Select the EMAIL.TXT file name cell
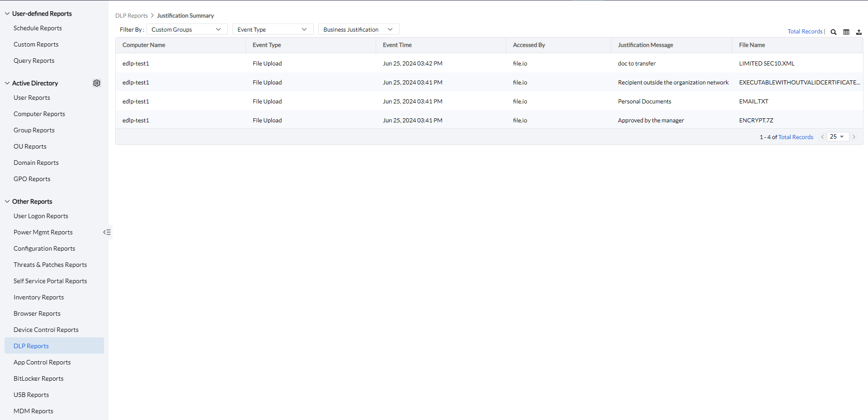 click(754, 102)
